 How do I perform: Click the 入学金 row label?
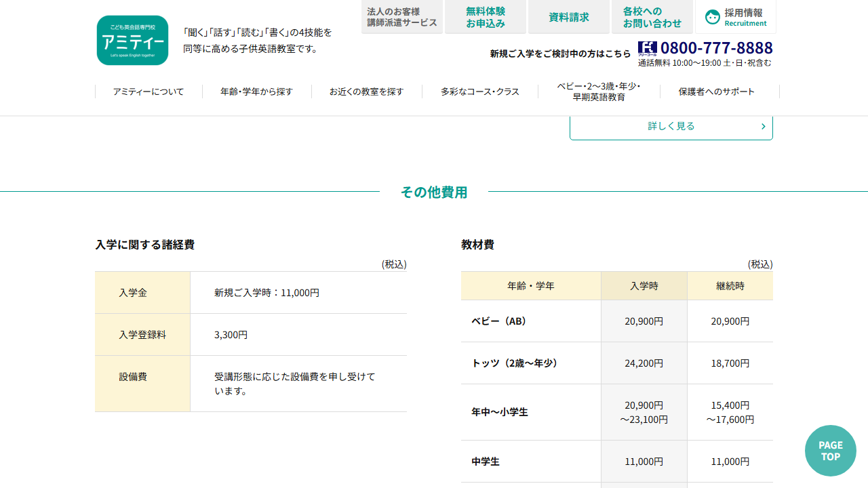tap(142, 293)
